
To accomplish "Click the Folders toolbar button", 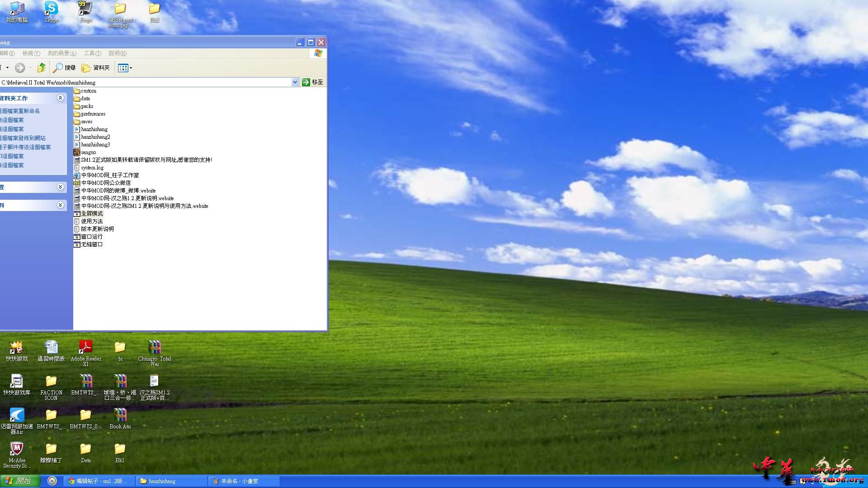I will pos(96,68).
